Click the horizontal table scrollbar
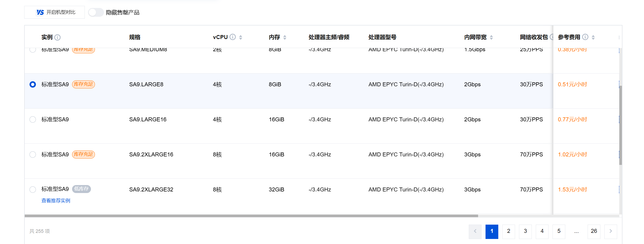 coord(251,216)
